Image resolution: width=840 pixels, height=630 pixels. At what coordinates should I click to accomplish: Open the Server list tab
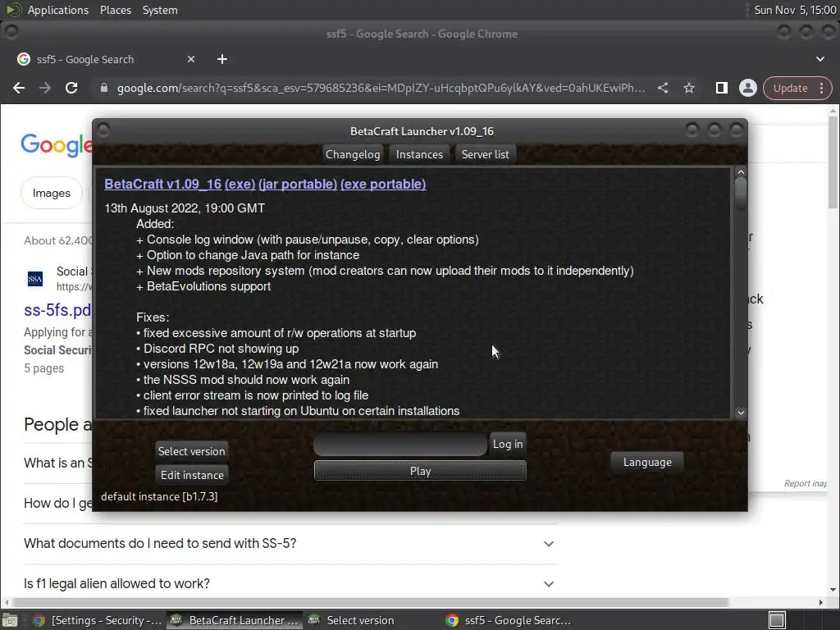[x=486, y=154]
